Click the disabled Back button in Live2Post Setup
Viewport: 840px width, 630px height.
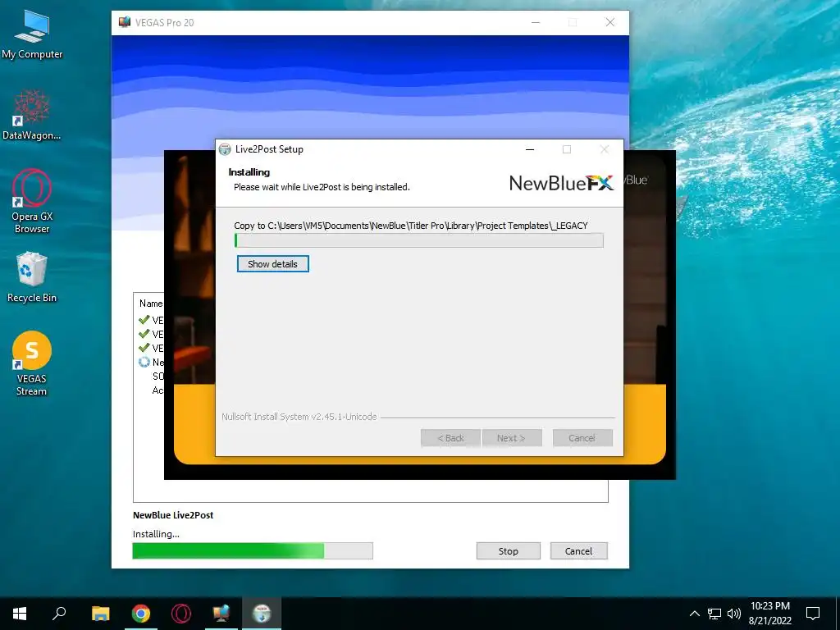pyautogui.click(x=450, y=438)
